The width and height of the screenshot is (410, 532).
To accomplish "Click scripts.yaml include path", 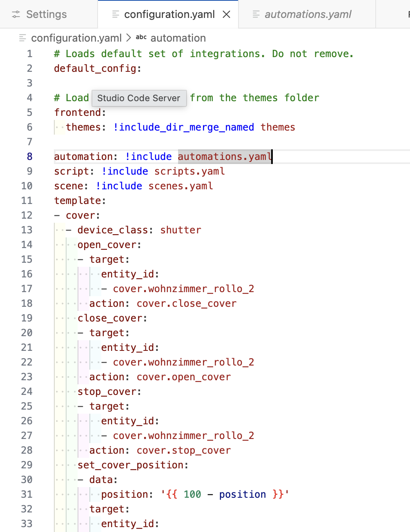I will point(189,171).
